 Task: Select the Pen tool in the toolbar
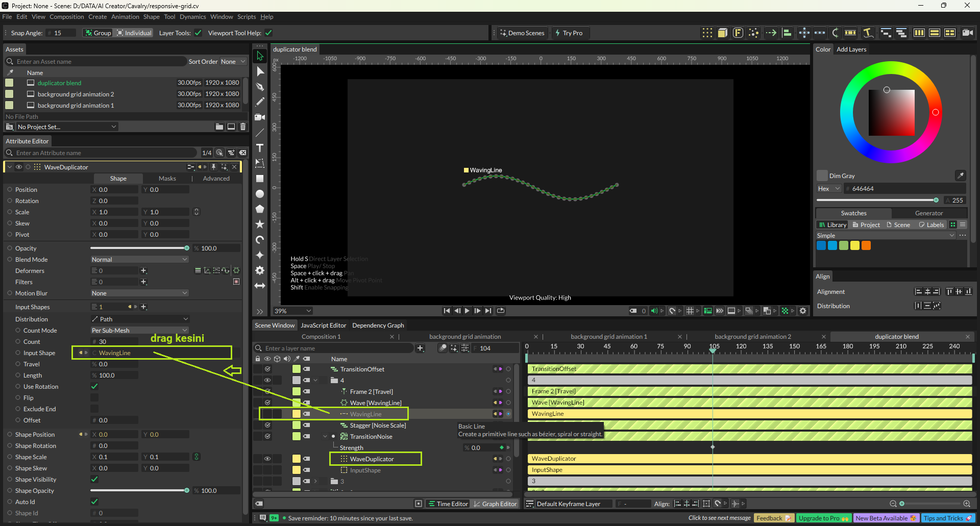[x=260, y=87]
